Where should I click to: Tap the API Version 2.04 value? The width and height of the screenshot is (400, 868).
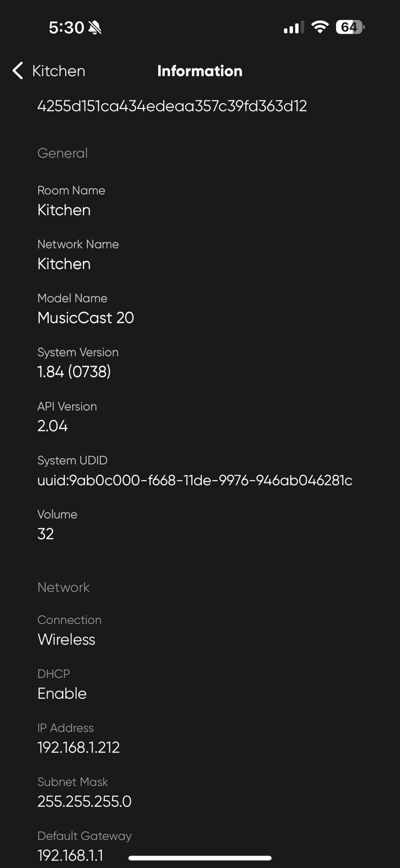click(53, 426)
